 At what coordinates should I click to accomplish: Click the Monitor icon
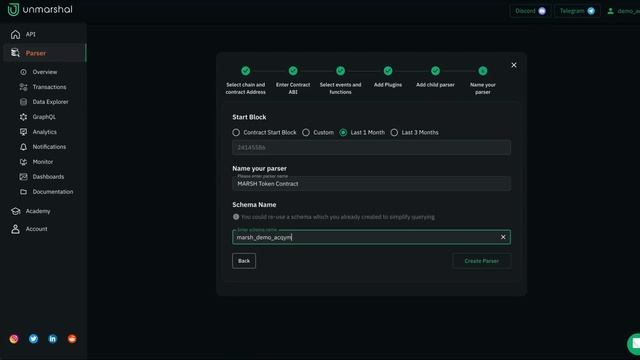(23, 162)
